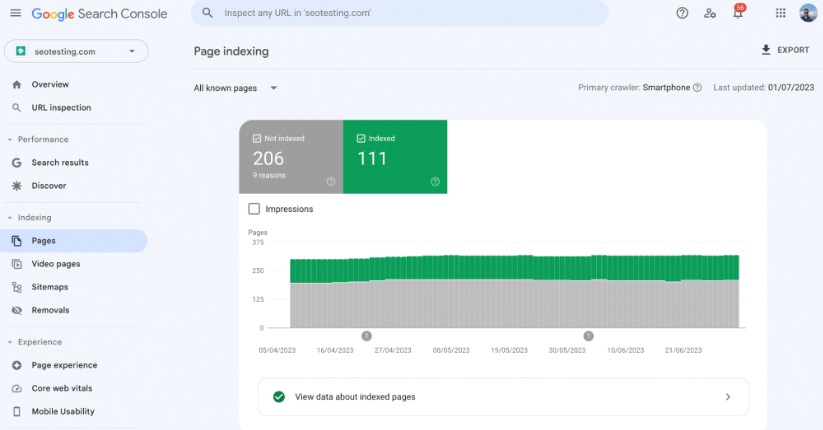Go to Overview
The image size is (823, 430).
50,85
